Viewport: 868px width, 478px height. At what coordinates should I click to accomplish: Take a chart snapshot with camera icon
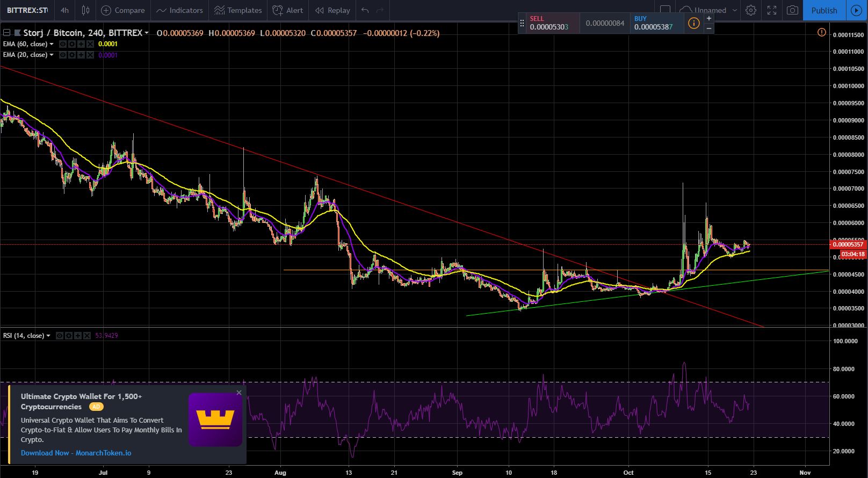(x=792, y=10)
